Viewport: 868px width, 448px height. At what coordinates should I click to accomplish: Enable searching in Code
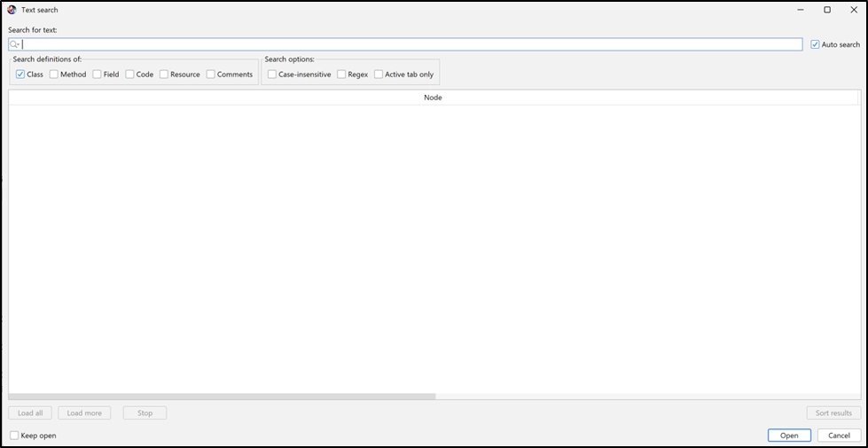[x=129, y=75]
